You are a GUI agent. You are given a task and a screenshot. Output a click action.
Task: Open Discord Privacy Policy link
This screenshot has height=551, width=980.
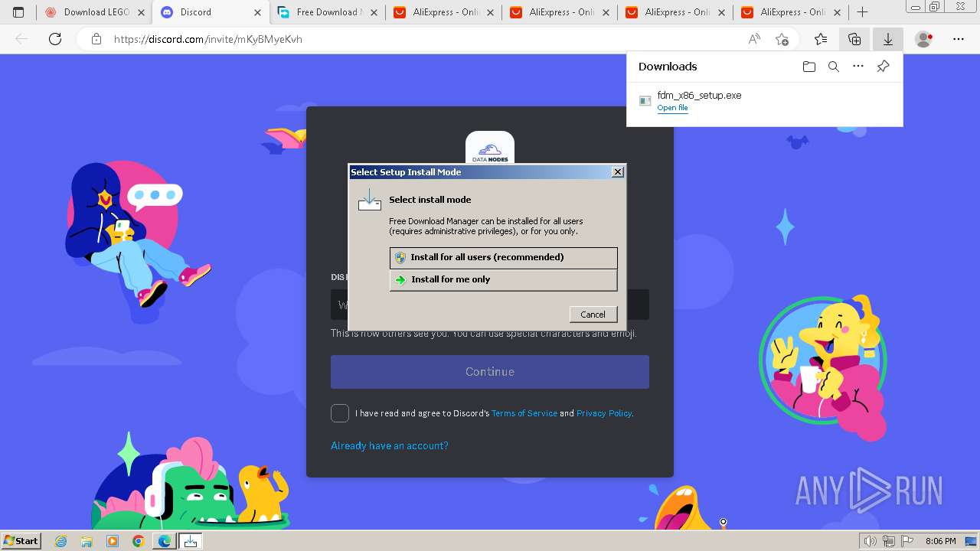(604, 413)
